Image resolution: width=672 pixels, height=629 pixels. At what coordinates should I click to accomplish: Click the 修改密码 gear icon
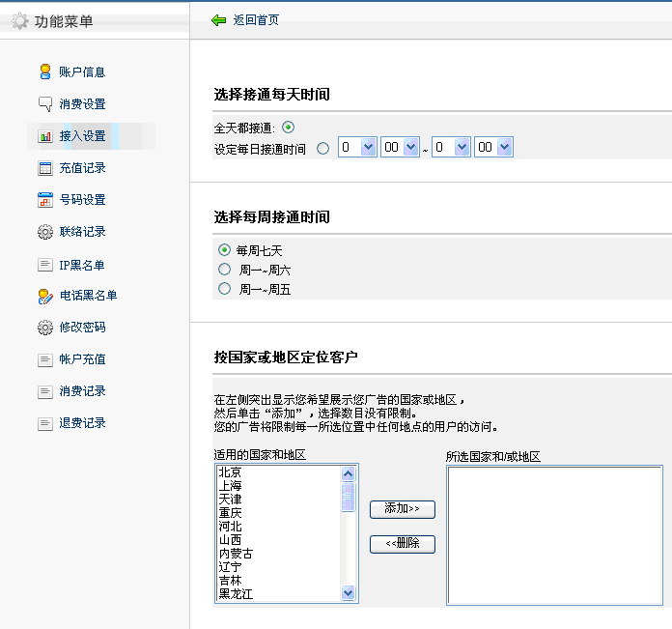(44, 328)
